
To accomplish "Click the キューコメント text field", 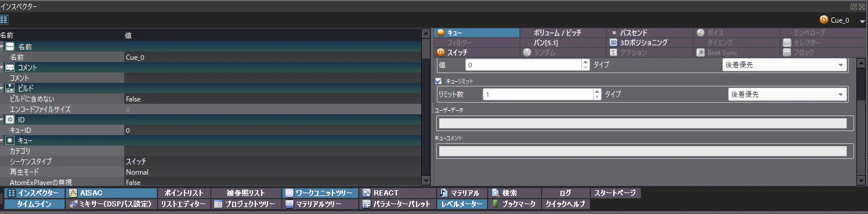I will click(x=643, y=151).
